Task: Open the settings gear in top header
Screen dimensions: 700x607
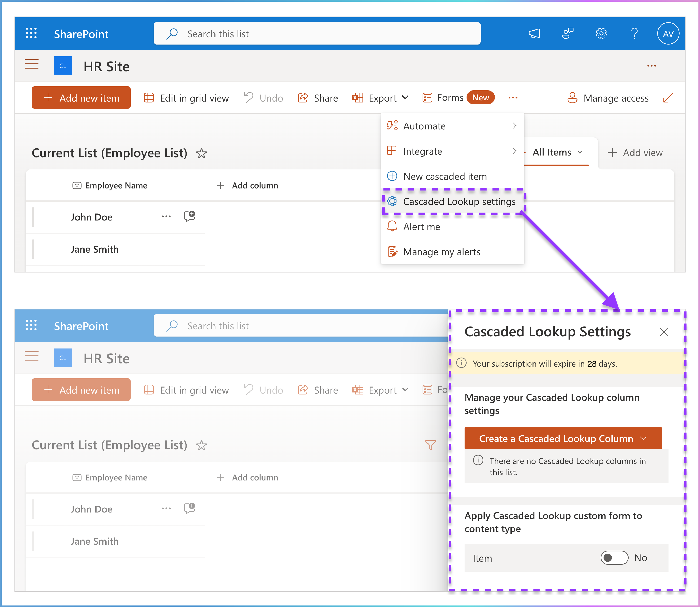Action: click(601, 33)
